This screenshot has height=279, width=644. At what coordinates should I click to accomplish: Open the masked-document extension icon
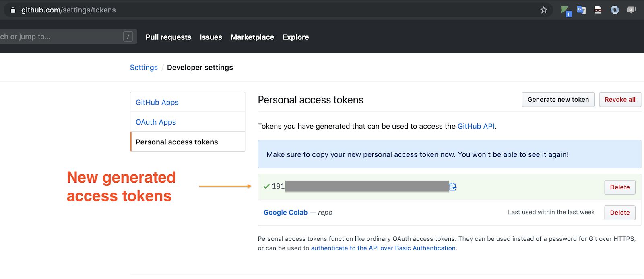(x=598, y=10)
